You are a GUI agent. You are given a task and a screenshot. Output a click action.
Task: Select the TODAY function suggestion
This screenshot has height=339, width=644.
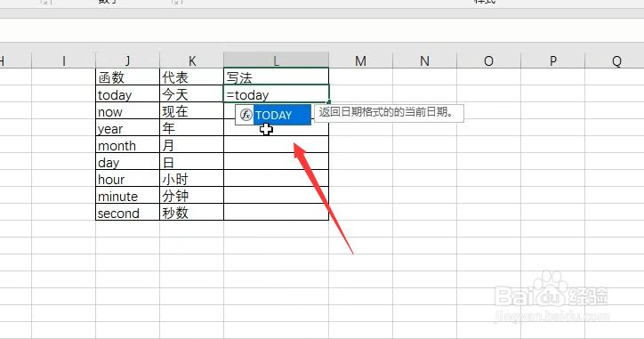point(273,115)
